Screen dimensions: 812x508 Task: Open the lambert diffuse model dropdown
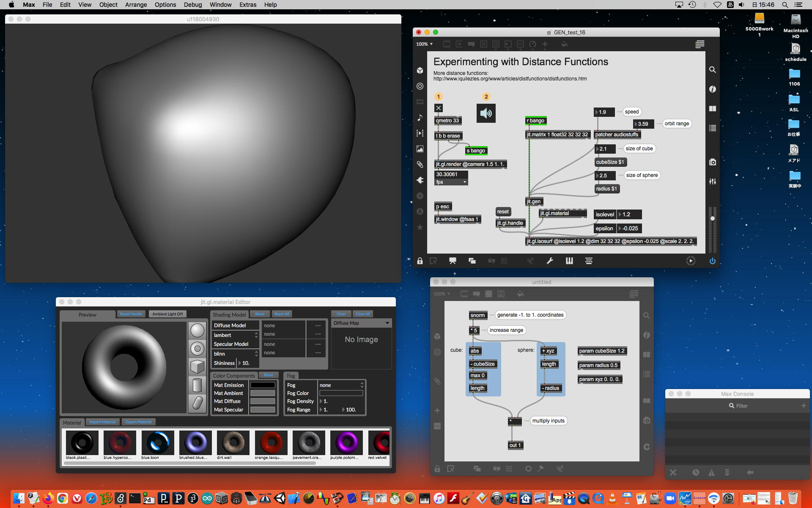[x=235, y=335]
